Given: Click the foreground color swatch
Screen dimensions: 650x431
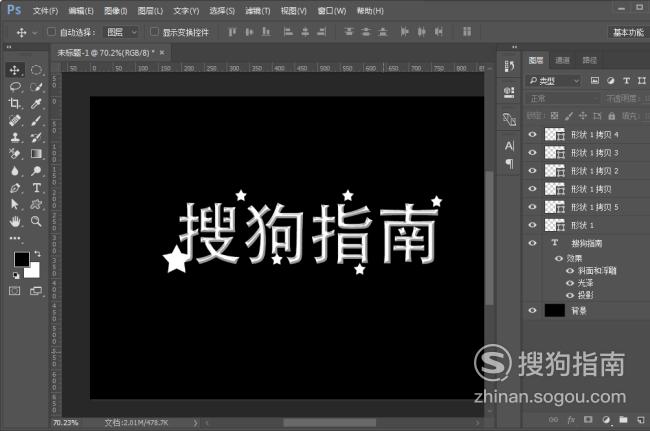Looking at the screenshot, I should pyautogui.click(x=22, y=259).
